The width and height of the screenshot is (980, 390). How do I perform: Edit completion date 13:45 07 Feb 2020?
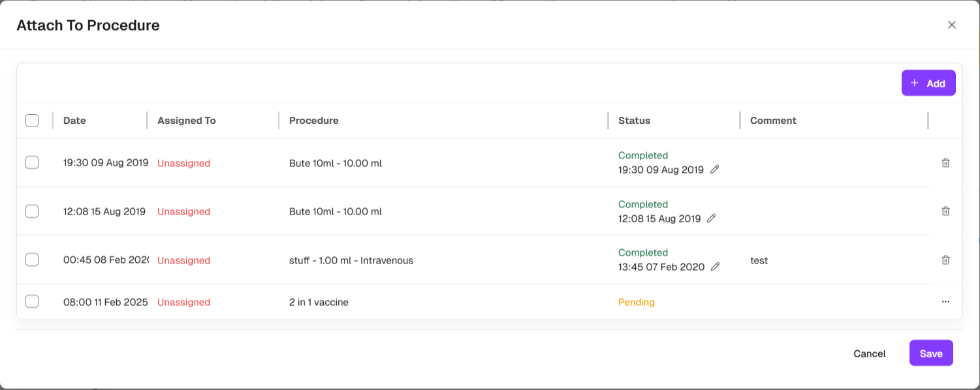716,267
